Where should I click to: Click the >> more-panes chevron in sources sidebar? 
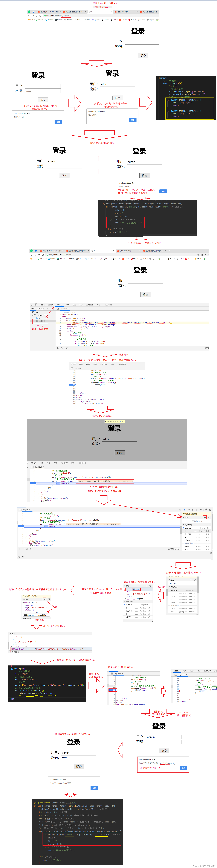pyautogui.click(x=48, y=309)
